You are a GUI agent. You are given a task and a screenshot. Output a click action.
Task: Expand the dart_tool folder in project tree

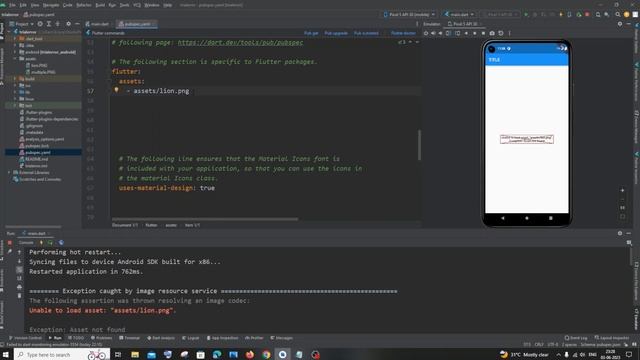15,39
